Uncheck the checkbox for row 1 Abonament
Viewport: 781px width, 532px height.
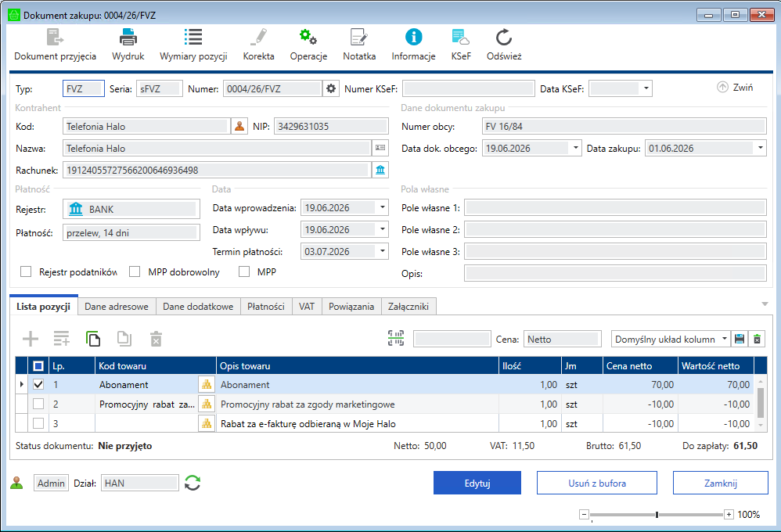[x=38, y=385]
